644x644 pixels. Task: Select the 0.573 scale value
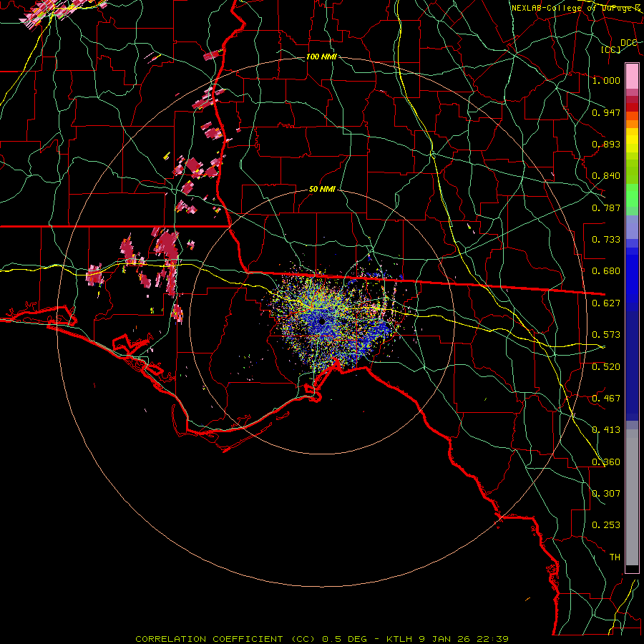[606, 335]
